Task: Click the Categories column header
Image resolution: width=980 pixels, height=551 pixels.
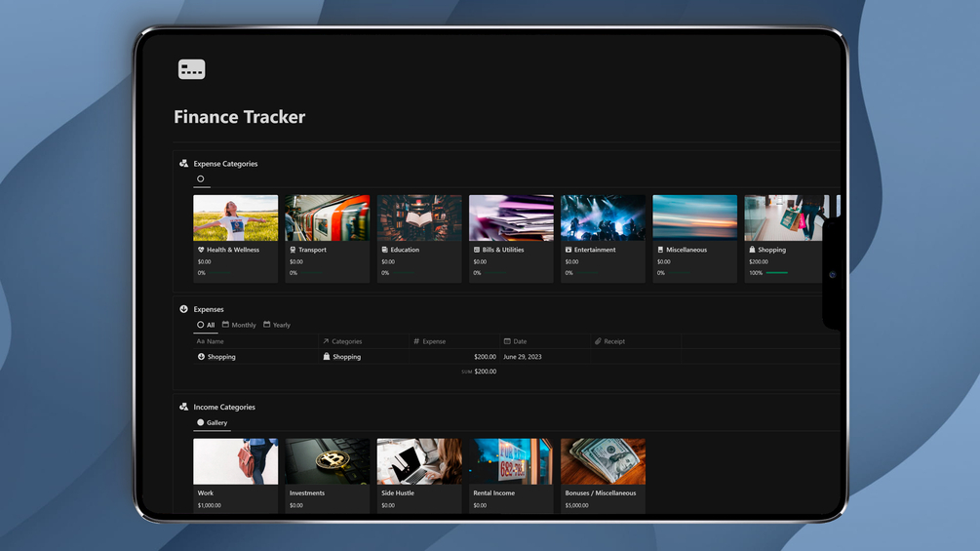Action: [x=363, y=341]
